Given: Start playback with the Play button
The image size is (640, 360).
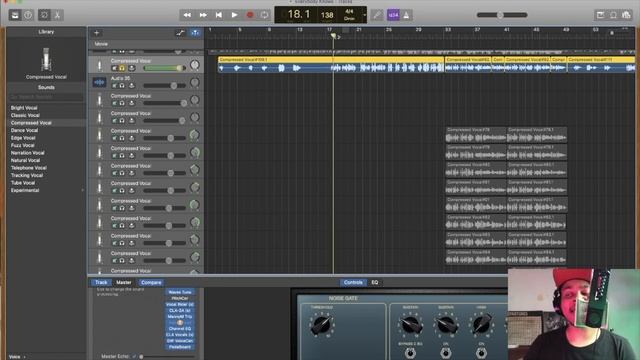Looking at the screenshot, I should point(234,15).
